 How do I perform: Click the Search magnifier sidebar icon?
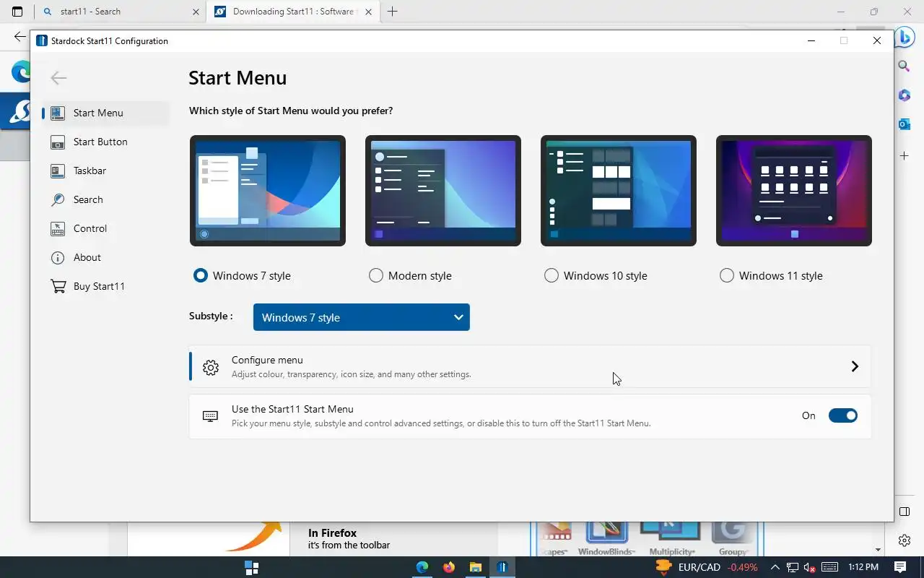pos(58,199)
